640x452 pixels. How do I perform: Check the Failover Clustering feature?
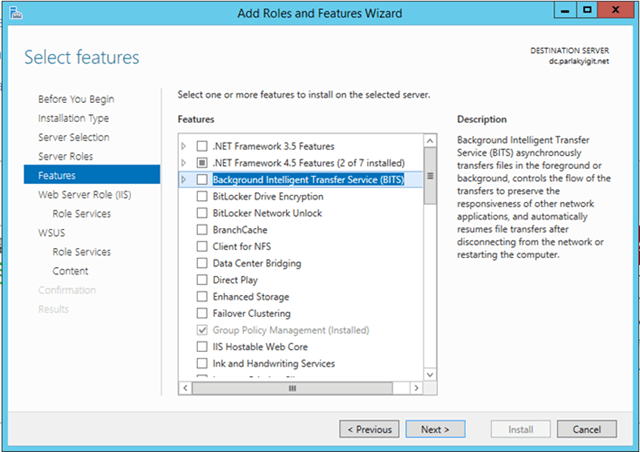(203, 313)
